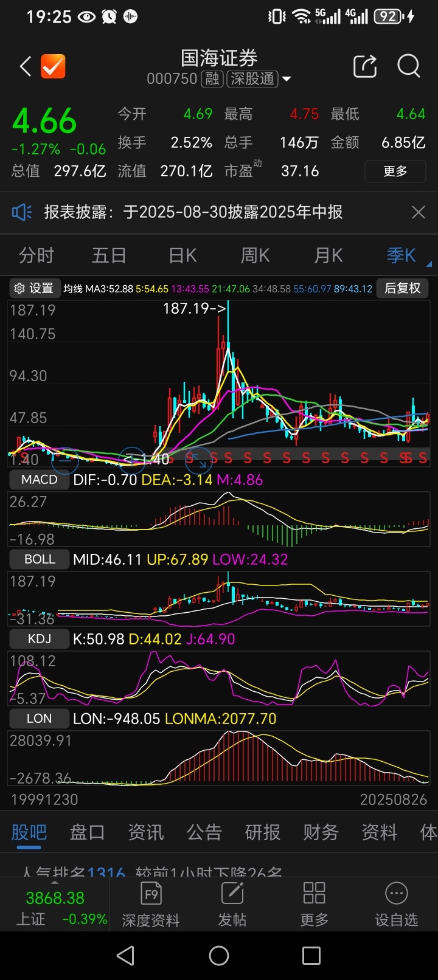Select the 财务 tab
The height and width of the screenshot is (980, 438).
[x=321, y=832]
